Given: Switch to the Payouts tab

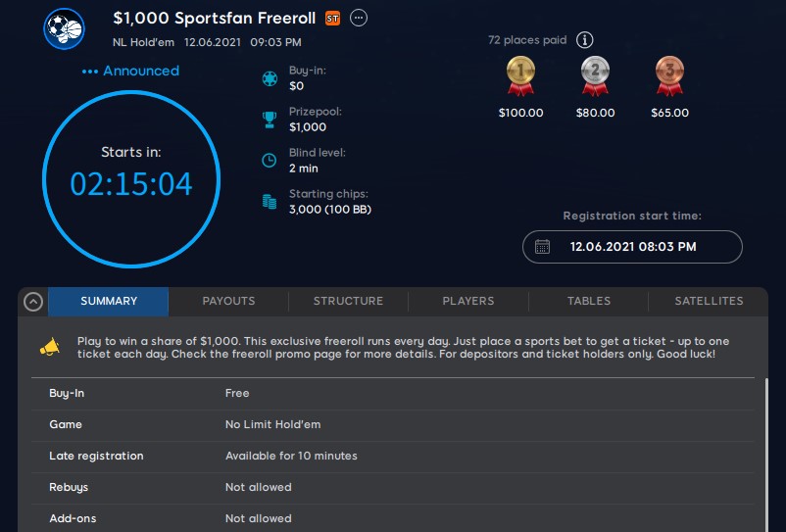Looking at the screenshot, I should (x=228, y=301).
